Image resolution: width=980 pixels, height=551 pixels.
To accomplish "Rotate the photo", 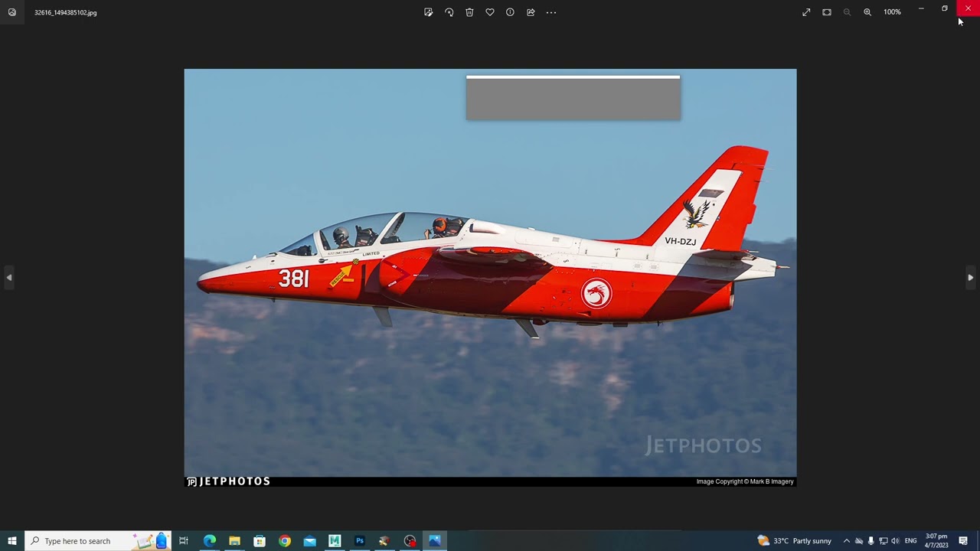I will pyautogui.click(x=449, y=12).
